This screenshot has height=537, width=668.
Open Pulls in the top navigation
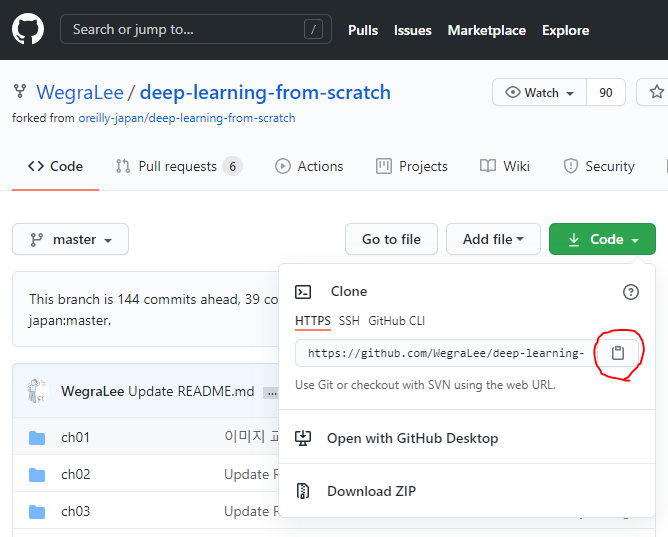click(x=363, y=30)
